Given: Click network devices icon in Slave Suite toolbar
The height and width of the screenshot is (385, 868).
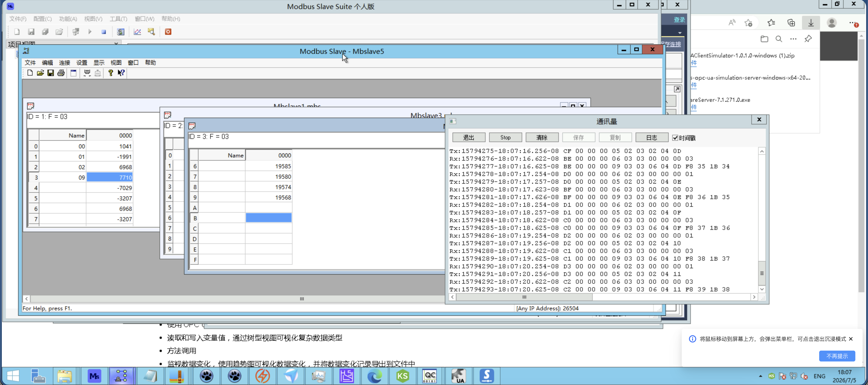Looking at the screenshot, I should (x=76, y=32).
